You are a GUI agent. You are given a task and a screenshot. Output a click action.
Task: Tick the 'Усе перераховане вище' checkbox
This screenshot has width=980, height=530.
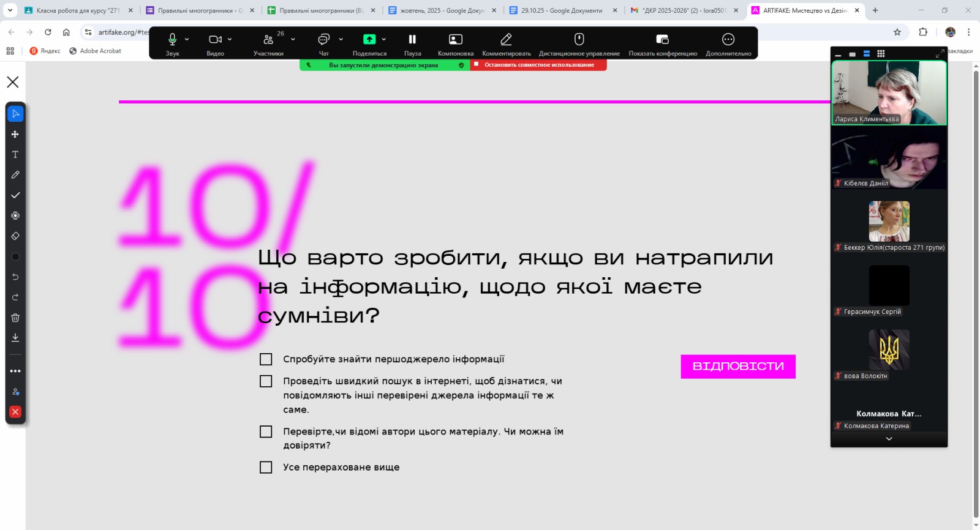click(x=266, y=468)
